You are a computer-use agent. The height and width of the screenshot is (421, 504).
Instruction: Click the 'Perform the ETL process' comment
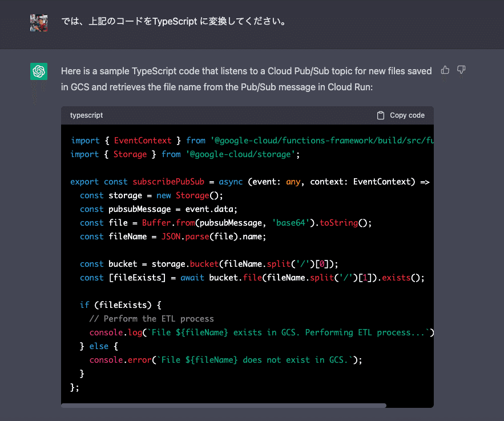(x=151, y=319)
